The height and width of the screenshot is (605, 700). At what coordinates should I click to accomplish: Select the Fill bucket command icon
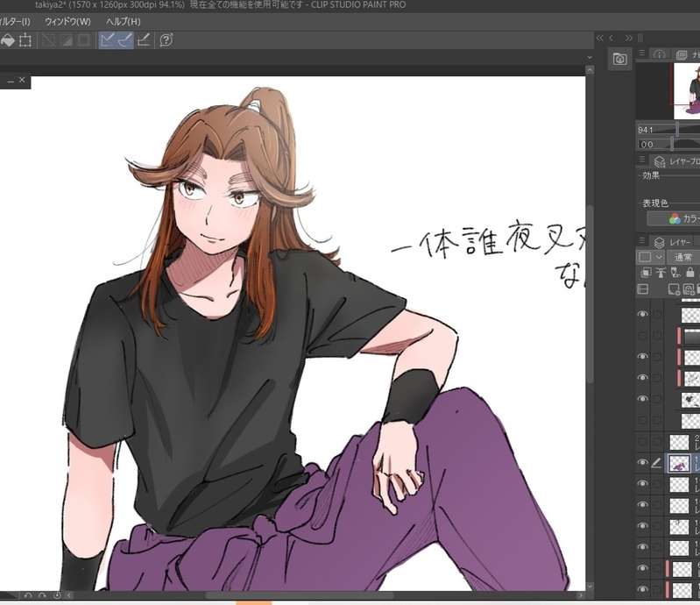point(8,40)
